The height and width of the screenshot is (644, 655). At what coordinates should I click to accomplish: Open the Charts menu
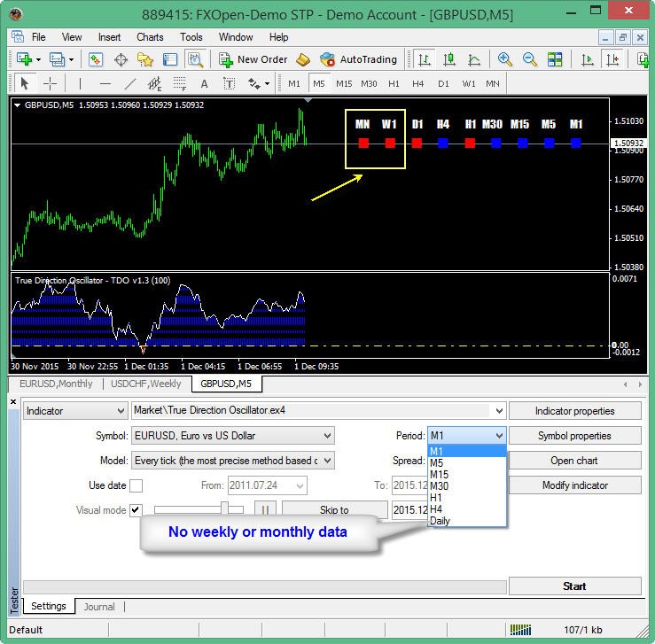click(150, 37)
